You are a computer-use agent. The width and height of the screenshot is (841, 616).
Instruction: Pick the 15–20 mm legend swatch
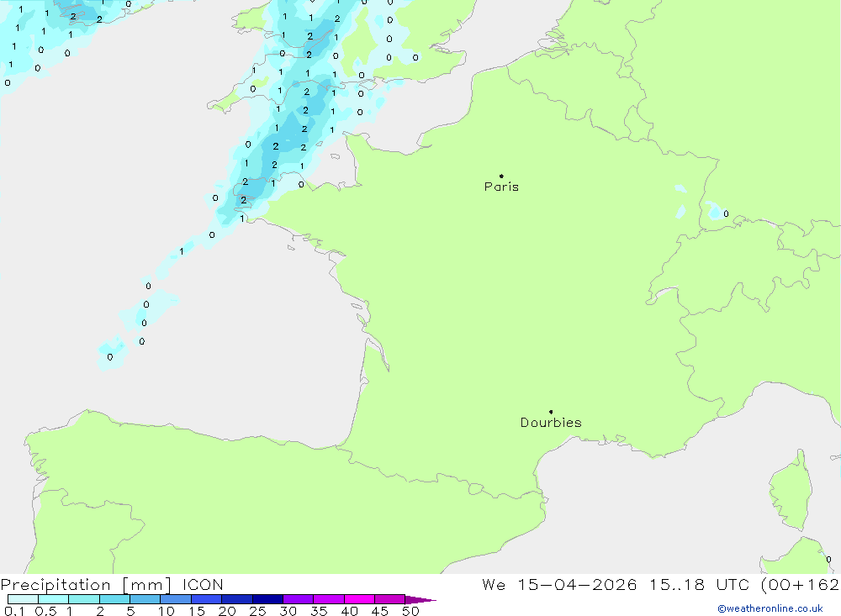[x=207, y=599]
